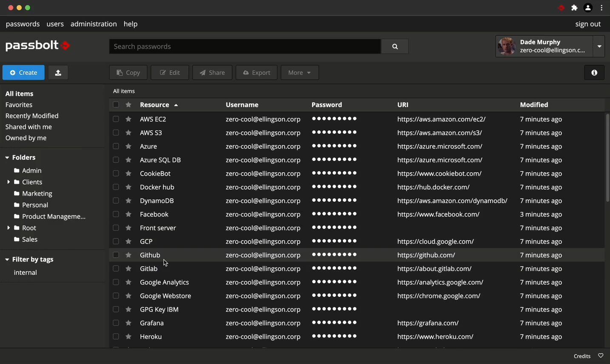Expand the Clients folder arrow
This screenshot has width=610, height=364.
pyautogui.click(x=9, y=182)
